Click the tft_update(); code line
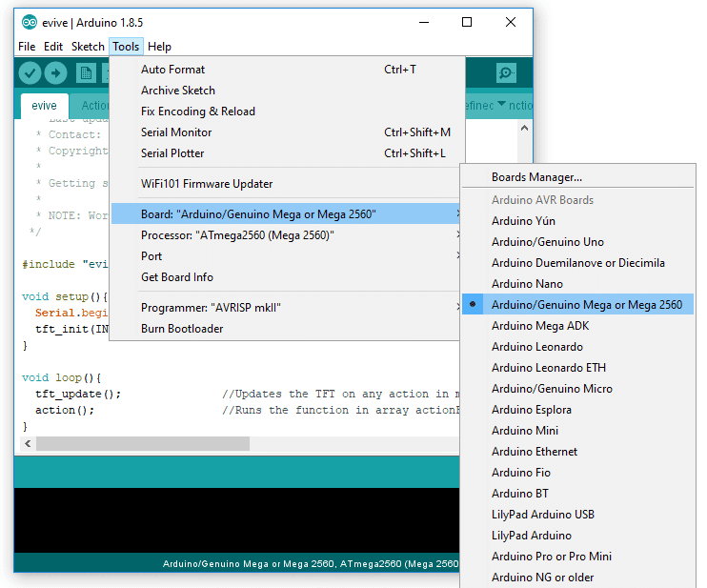The width and height of the screenshot is (707, 588). (78, 395)
